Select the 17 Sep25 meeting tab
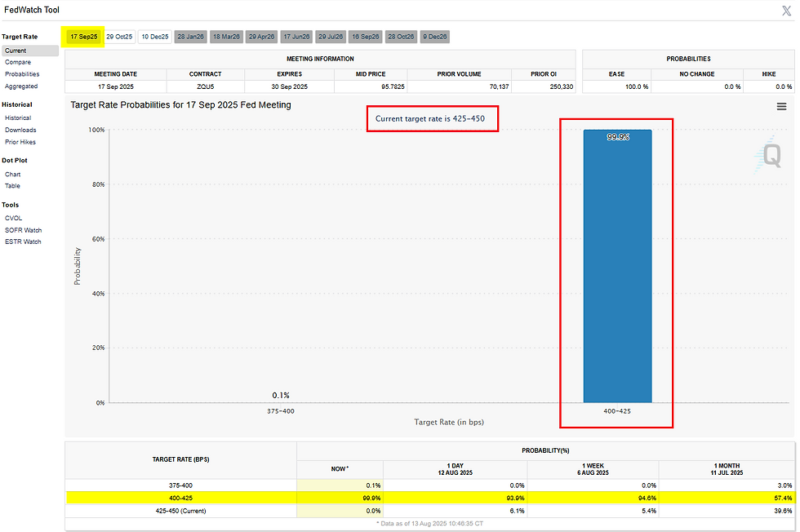 (x=83, y=37)
